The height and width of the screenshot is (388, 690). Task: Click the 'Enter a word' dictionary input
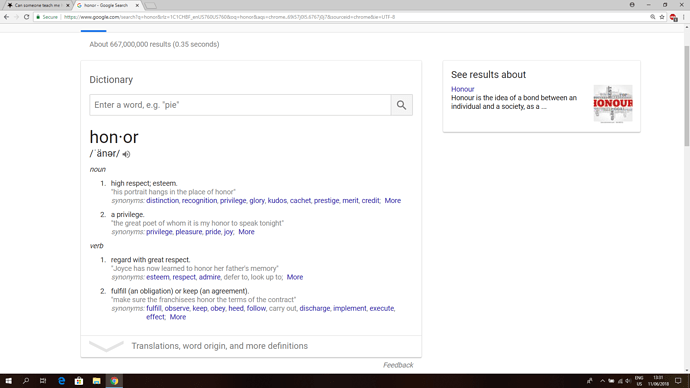click(240, 105)
